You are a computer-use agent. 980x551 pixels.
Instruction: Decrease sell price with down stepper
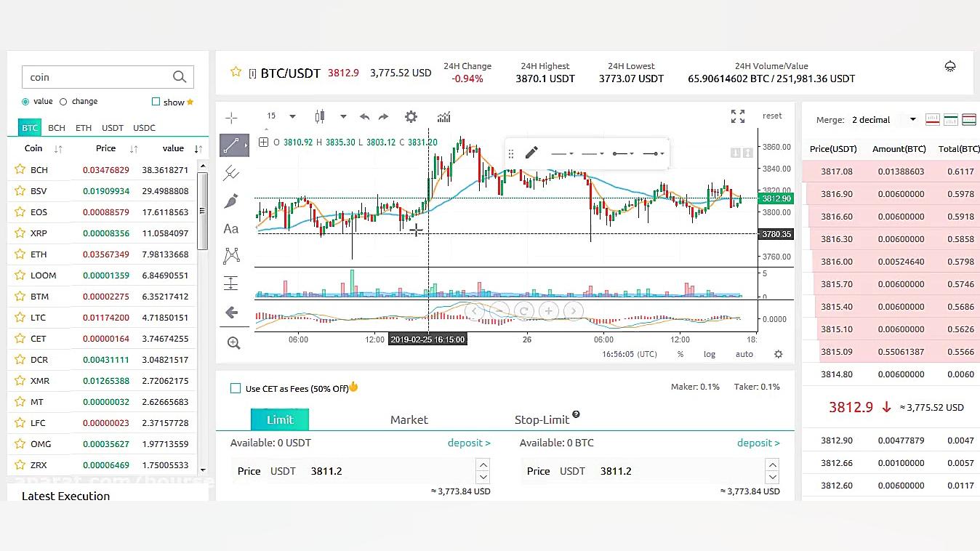point(772,477)
